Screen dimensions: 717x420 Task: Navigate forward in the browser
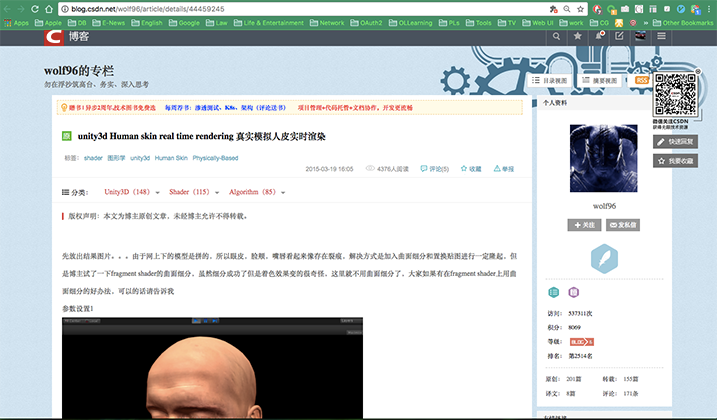(x=21, y=9)
